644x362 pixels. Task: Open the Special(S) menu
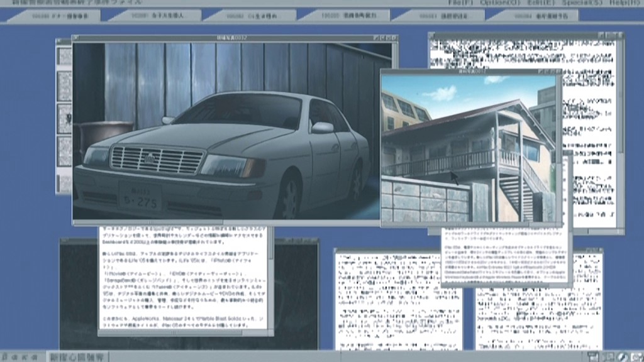pos(582,2)
